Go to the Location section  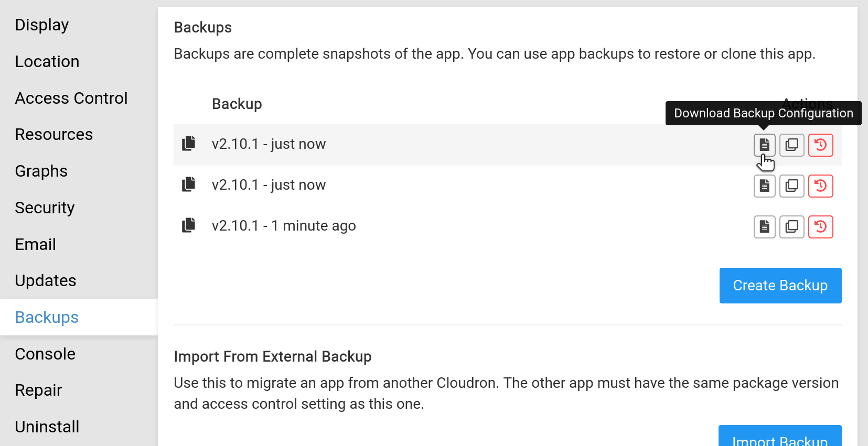(x=47, y=62)
